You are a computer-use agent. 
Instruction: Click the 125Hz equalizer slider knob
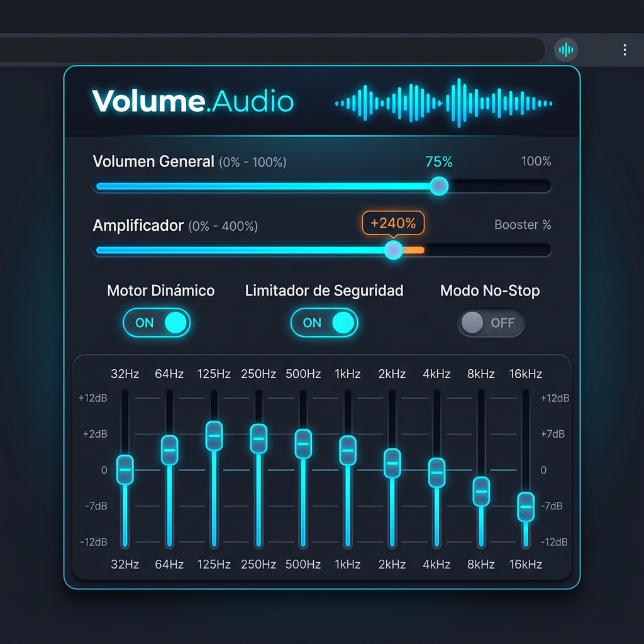[214, 436]
